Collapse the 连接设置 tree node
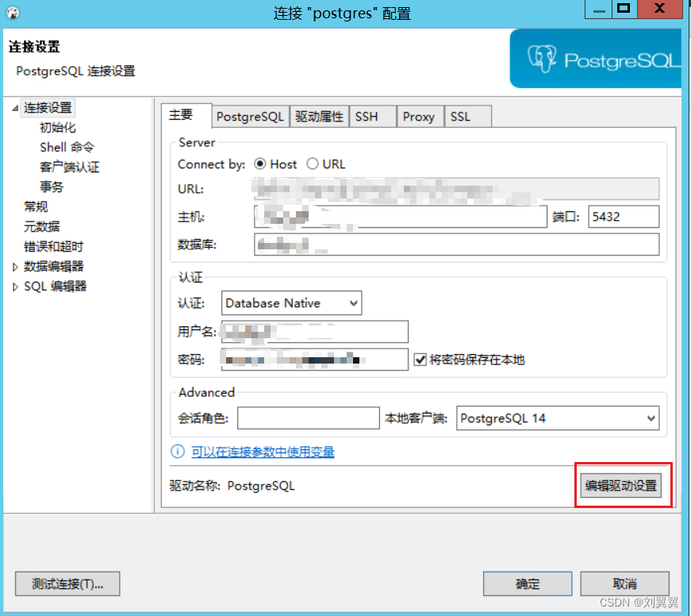 click(x=15, y=108)
